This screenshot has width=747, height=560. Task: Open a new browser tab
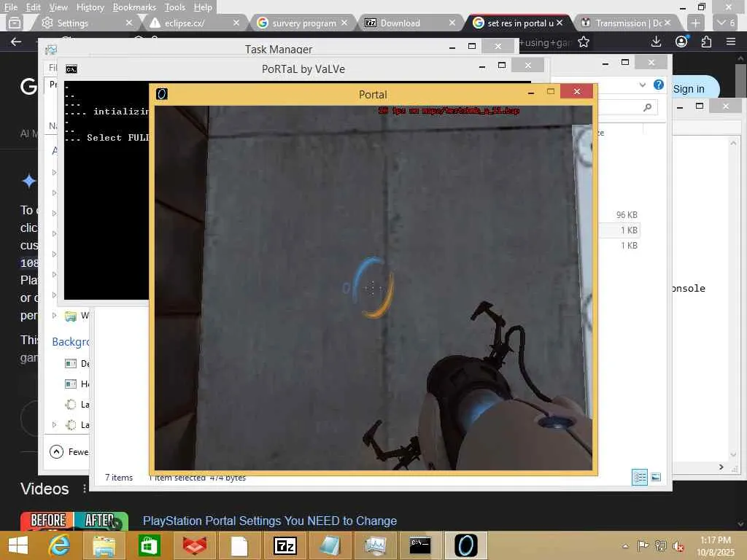[x=695, y=23]
